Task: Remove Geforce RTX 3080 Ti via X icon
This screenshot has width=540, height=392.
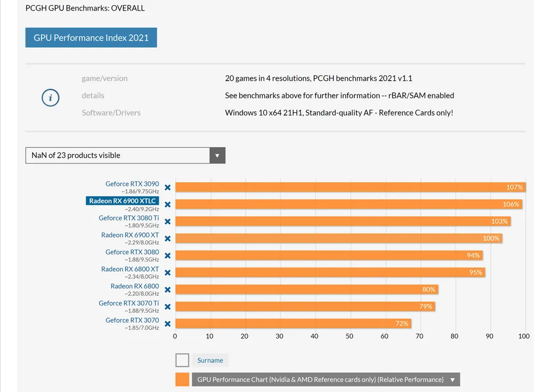Action: pos(167,222)
